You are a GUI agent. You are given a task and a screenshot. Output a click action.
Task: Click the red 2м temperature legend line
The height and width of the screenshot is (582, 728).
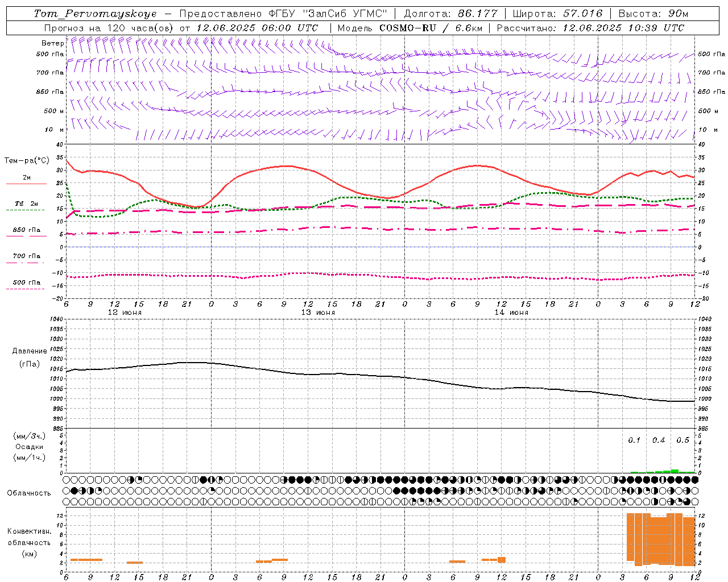tap(27, 184)
